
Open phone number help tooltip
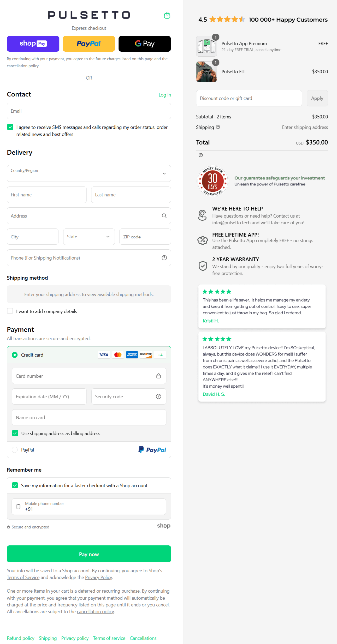click(164, 258)
